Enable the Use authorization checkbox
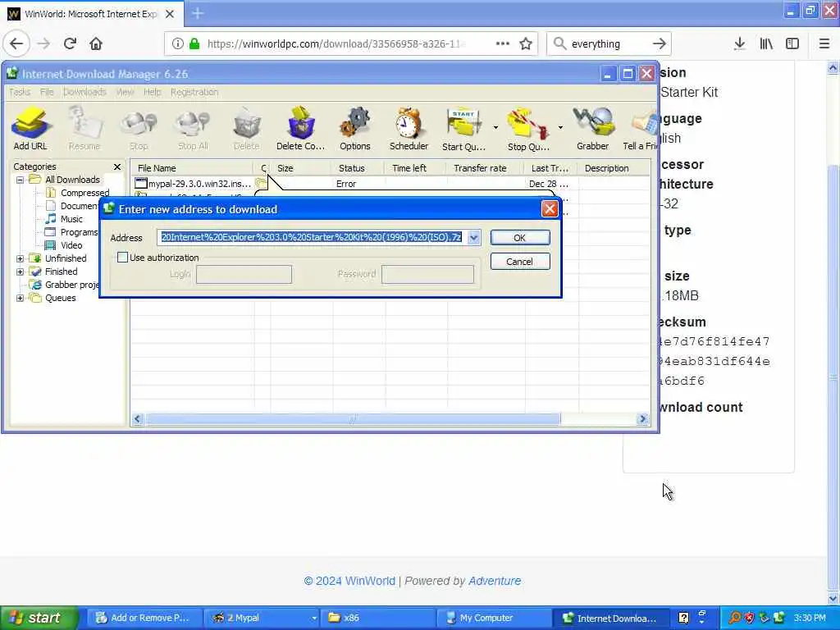Screen dimensions: 840x630 point(123,257)
